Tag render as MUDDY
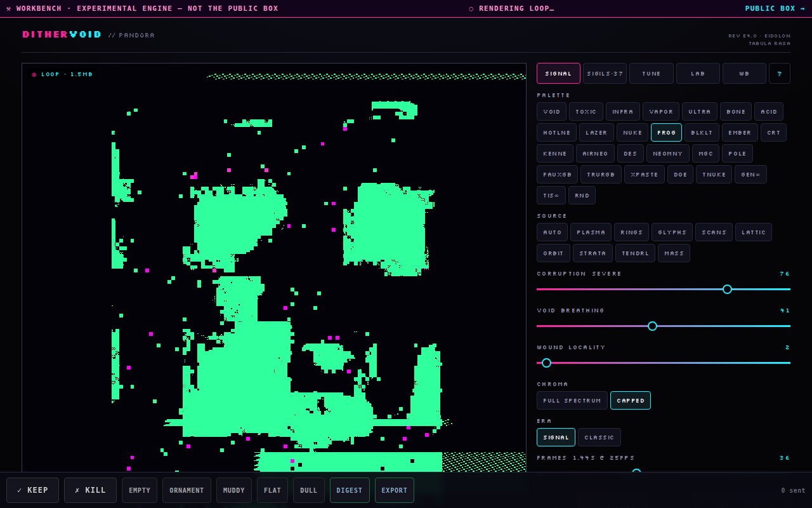The image size is (812, 508). click(234, 490)
